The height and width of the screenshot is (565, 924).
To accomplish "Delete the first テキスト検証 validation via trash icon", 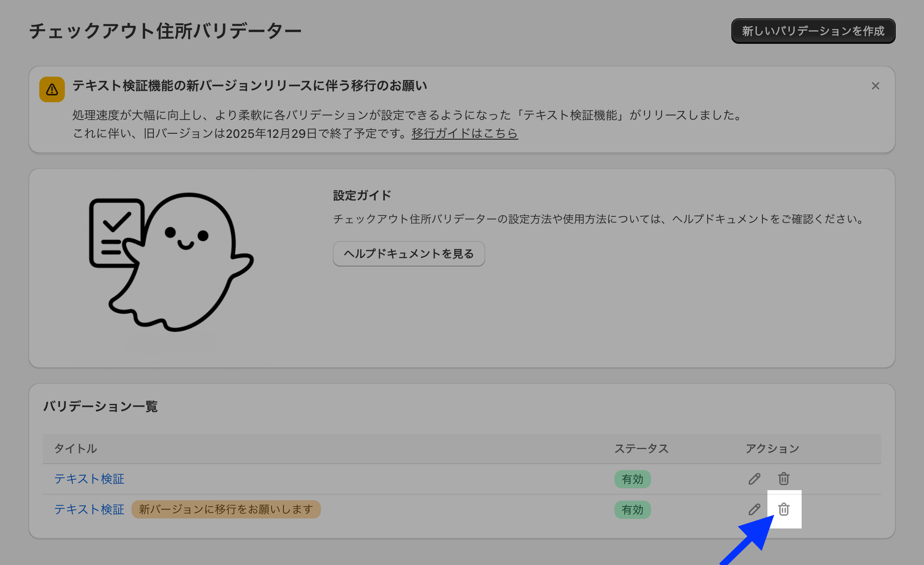I will coord(783,479).
